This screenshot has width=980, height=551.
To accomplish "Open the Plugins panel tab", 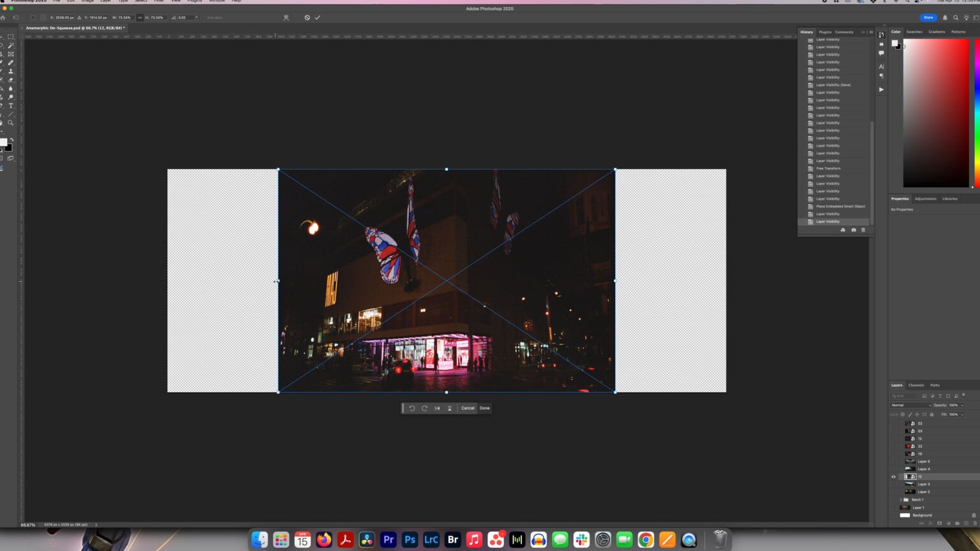I will coord(824,32).
